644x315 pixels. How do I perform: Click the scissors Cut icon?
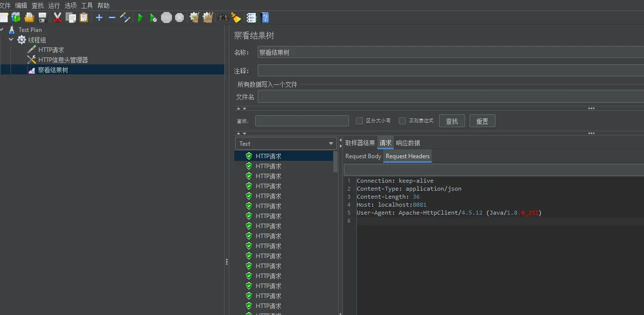tap(57, 18)
